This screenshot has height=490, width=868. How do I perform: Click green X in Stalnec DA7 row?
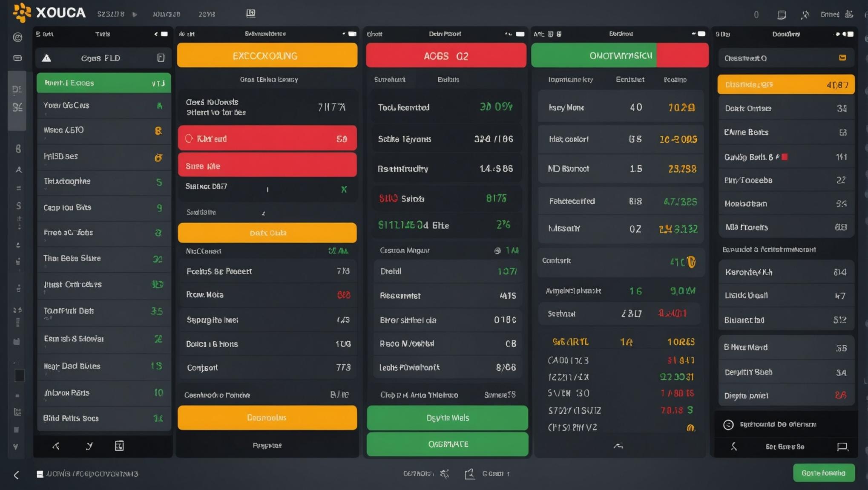[344, 189]
